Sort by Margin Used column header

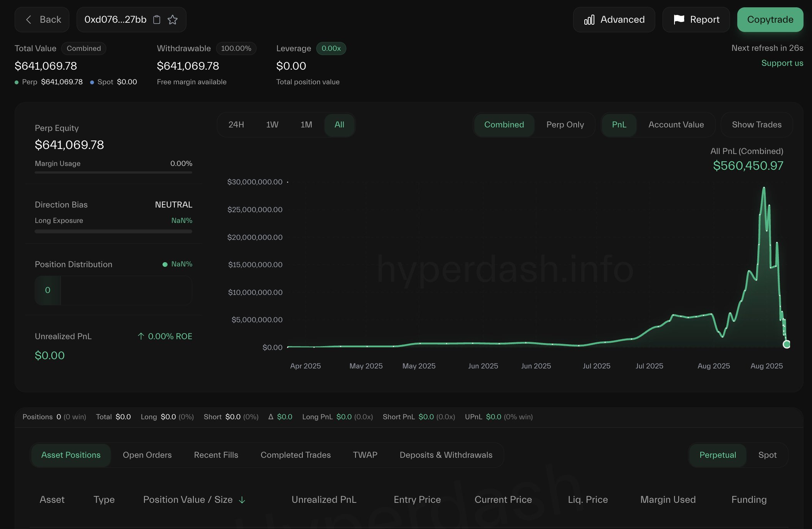point(668,500)
